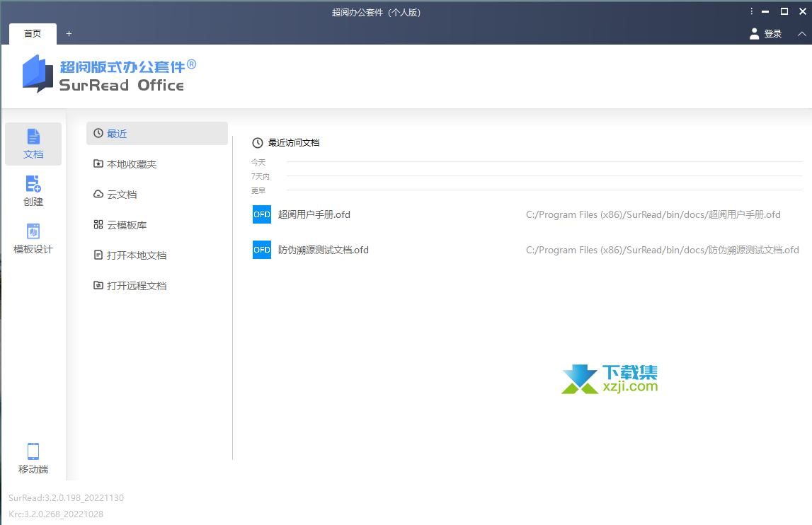Screen dimensions: 812x525
Task: Select the 最近 list entry
Action: tap(157, 134)
